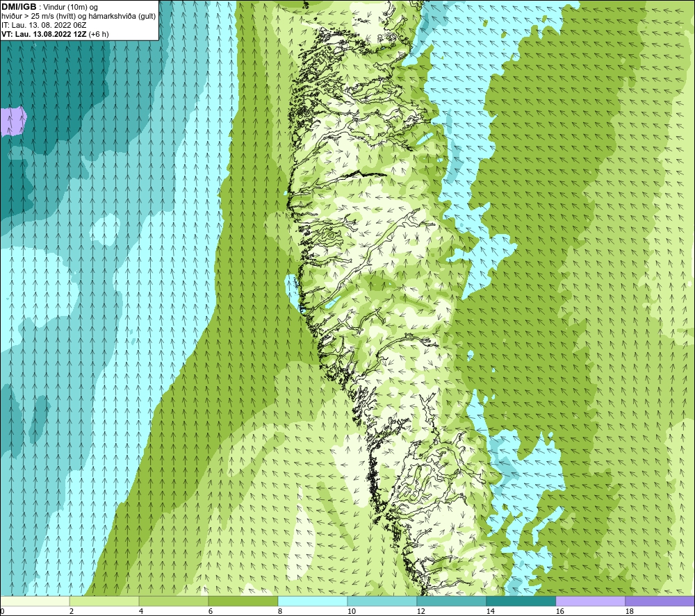Click the scale label '10'
The width and height of the screenshot is (695, 616).
(x=352, y=611)
